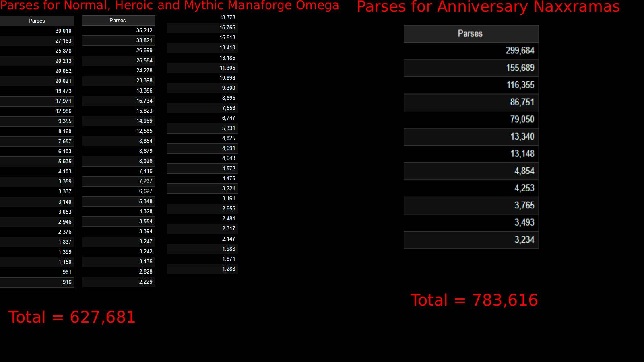This screenshot has width=644, height=362.
Task: Select the 3,161 row
Action: 203,198
